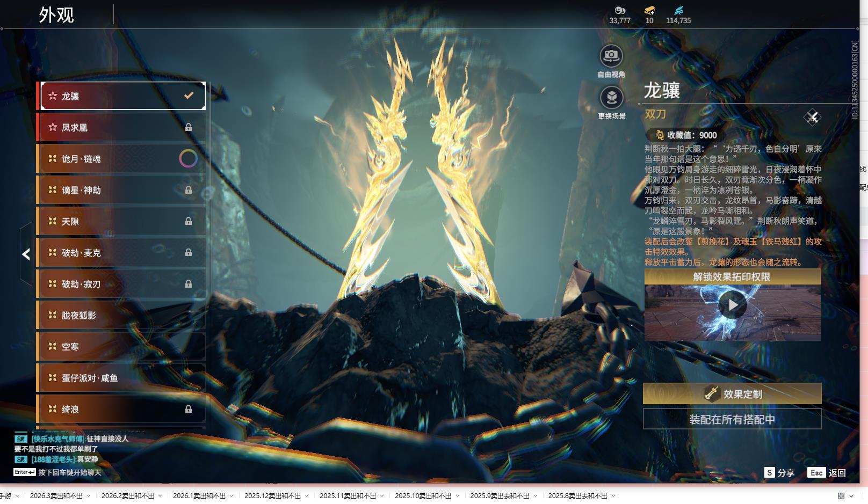Image resolution: width=868 pixels, height=504 pixels.
Task: Switch to the 2025.10卖出和不出 sheet tab
Action: coord(423,496)
